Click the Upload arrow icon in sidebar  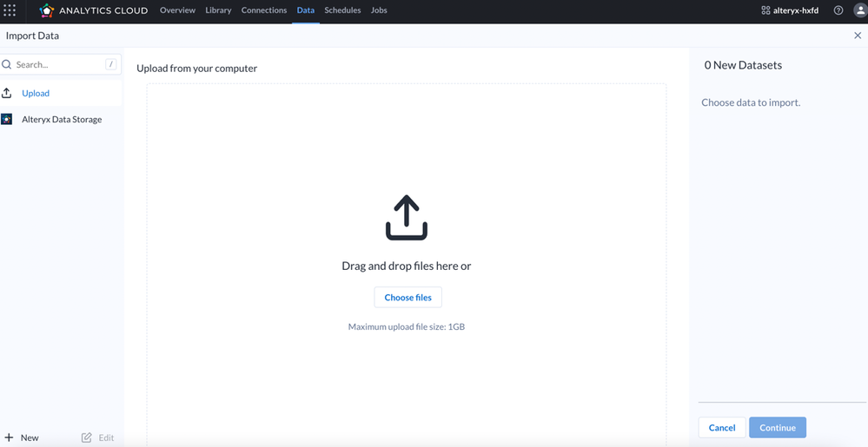coord(7,93)
